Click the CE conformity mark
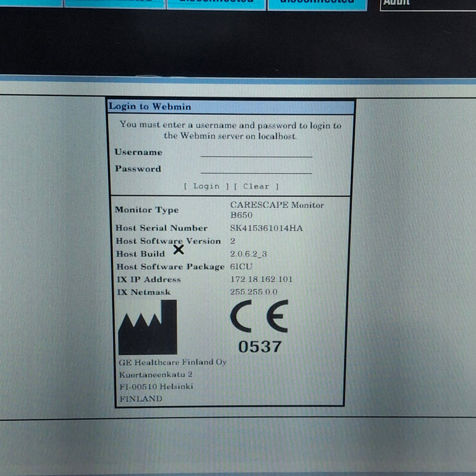 click(258, 316)
